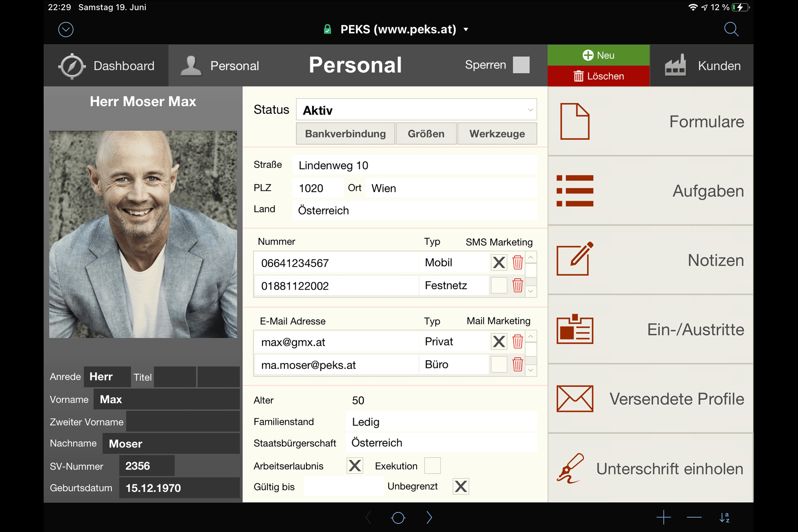Delete the ma.moser@peks.at email entry
Image resolution: width=798 pixels, height=532 pixels.
[517, 364]
